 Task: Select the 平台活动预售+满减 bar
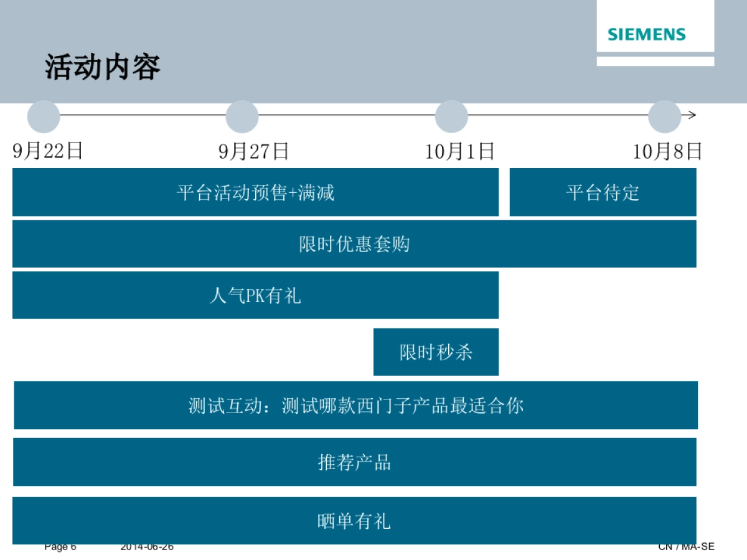coord(255,193)
